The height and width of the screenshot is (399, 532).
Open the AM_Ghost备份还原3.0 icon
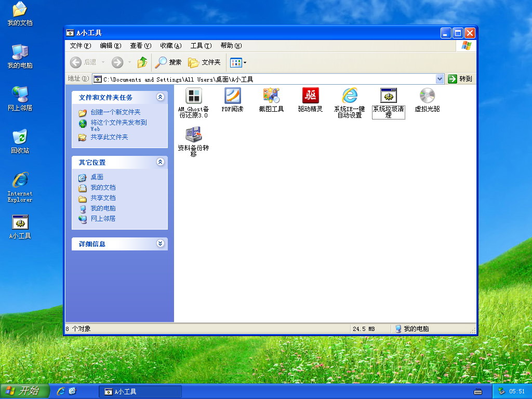tap(194, 96)
